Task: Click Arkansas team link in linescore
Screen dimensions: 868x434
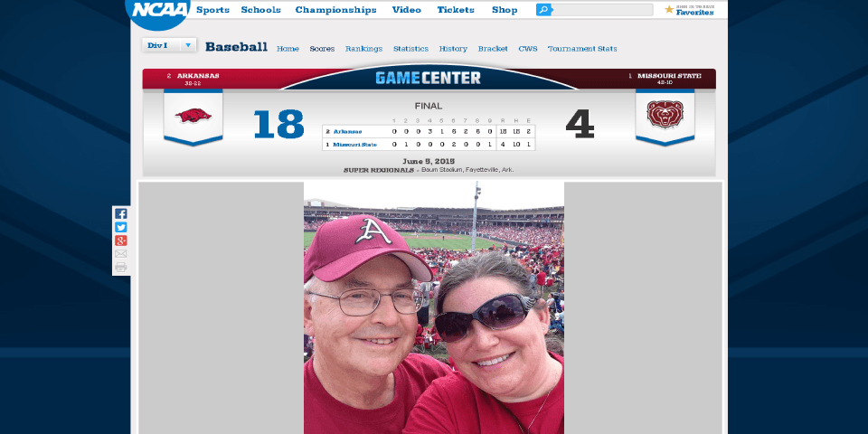Action: [x=347, y=131]
